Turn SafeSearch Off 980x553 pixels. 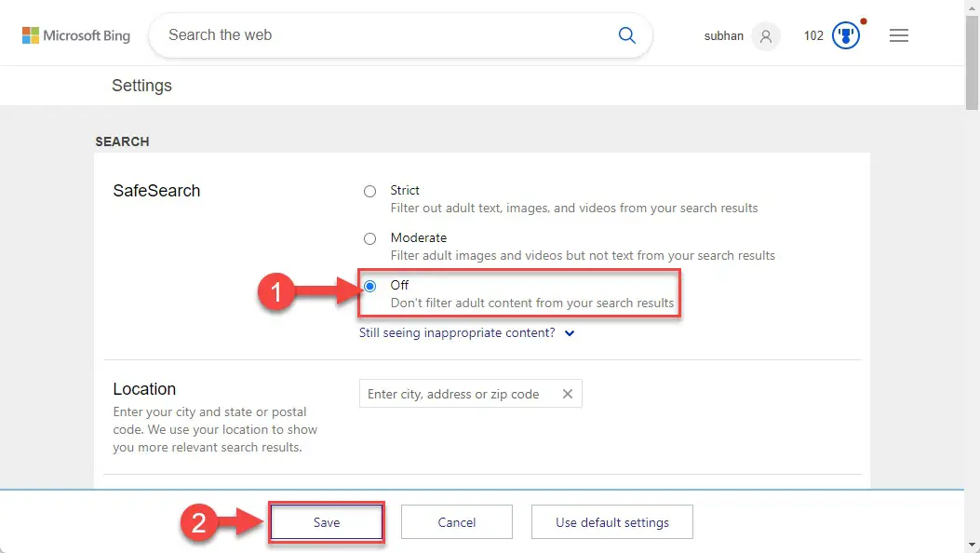[x=369, y=285]
